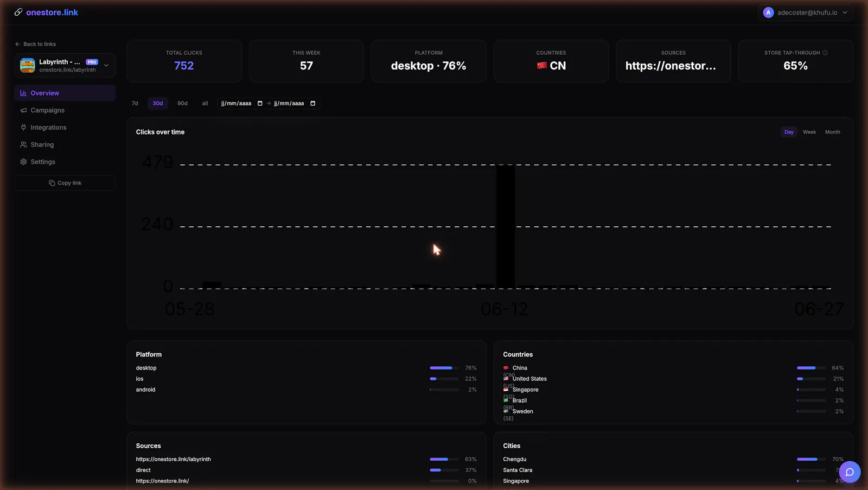868x490 pixels.
Task: Click the Copy link clipboard icon
Action: click(52, 183)
